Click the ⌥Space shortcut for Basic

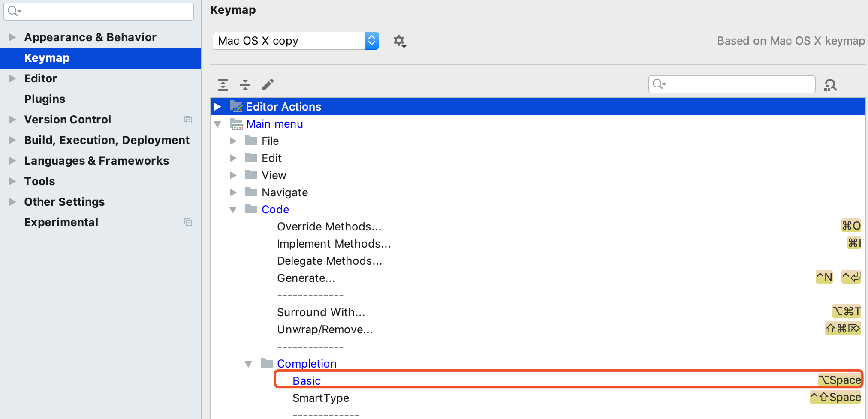[840, 380]
